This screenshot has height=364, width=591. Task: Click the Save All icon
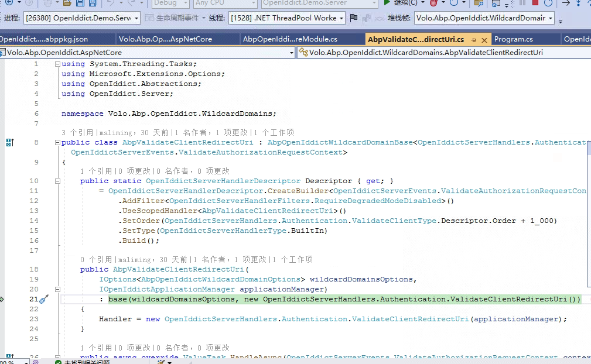pos(92,4)
